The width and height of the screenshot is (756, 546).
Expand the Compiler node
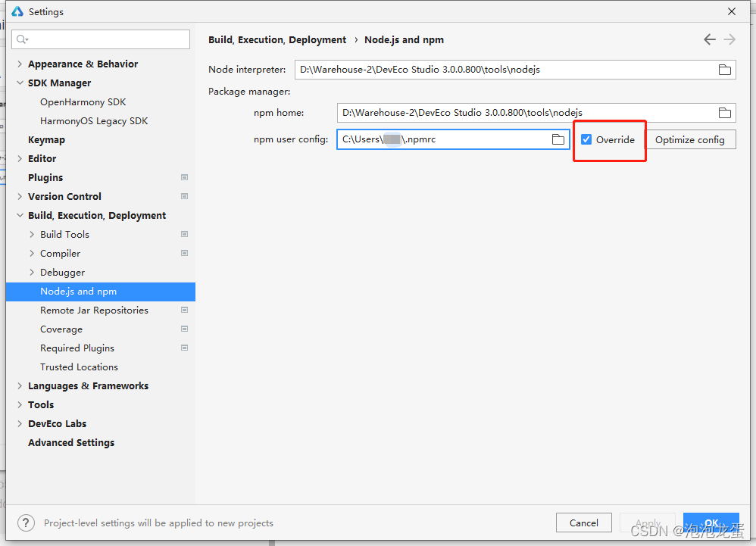[x=32, y=254]
